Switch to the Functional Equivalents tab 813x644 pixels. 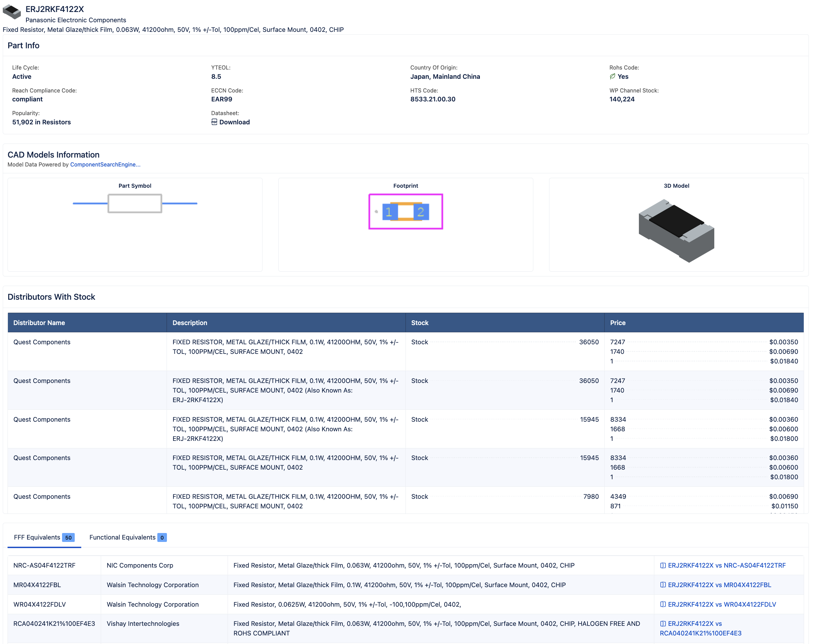click(128, 537)
